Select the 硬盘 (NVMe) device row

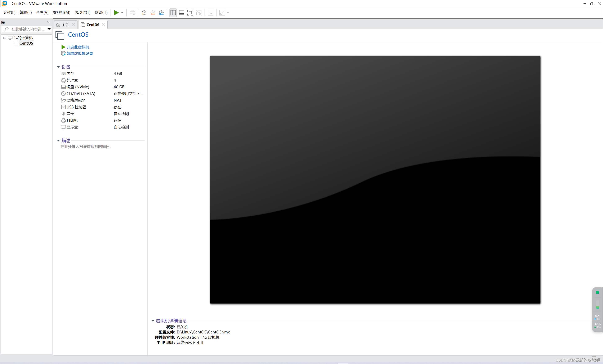point(78,87)
